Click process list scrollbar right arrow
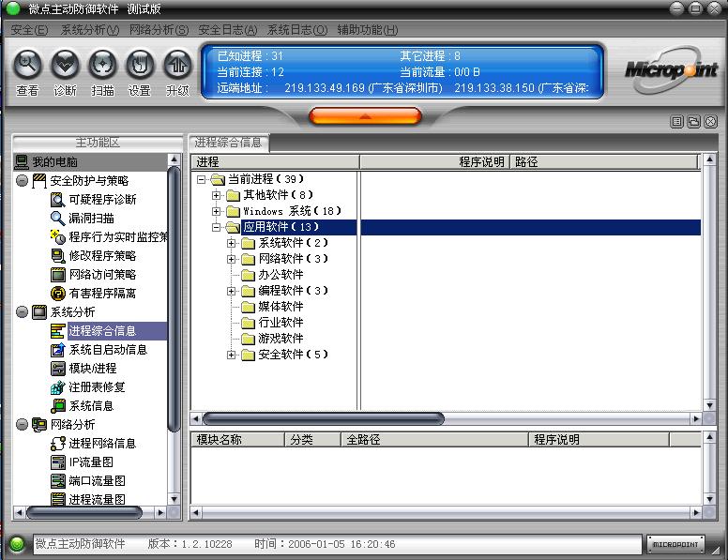This screenshot has width=728, height=560. point(695,419)
